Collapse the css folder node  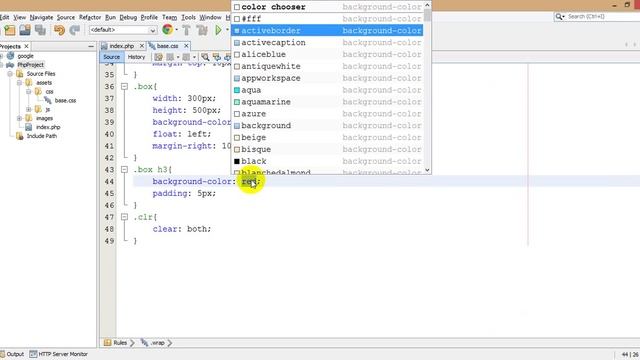(x=29, y=91)
